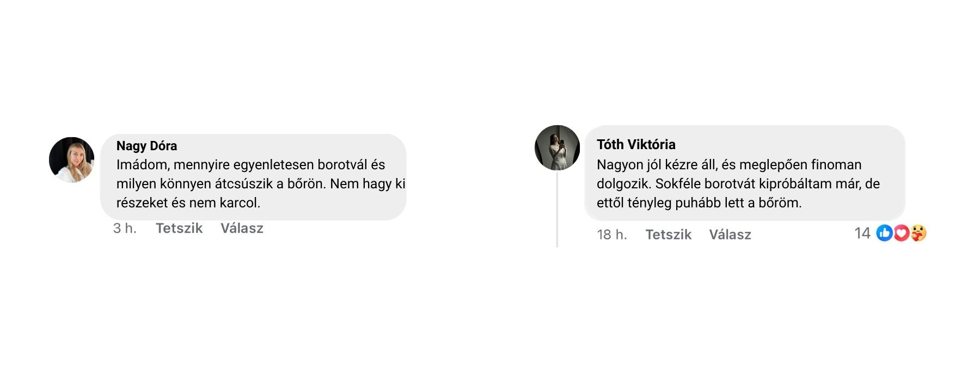This screenshot has width=980, height=381.
Task: Open the Tóth Viktória profile name link
Action: (635, 144)
